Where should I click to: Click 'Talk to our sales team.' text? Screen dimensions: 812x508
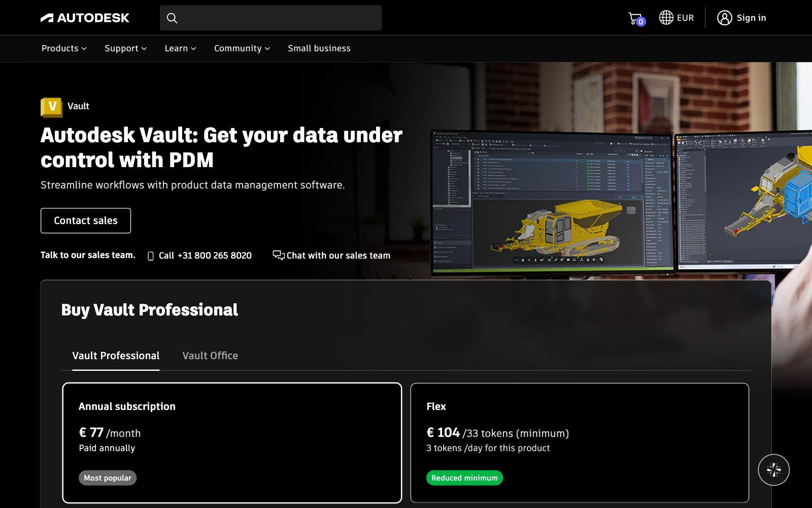[88, 255]
